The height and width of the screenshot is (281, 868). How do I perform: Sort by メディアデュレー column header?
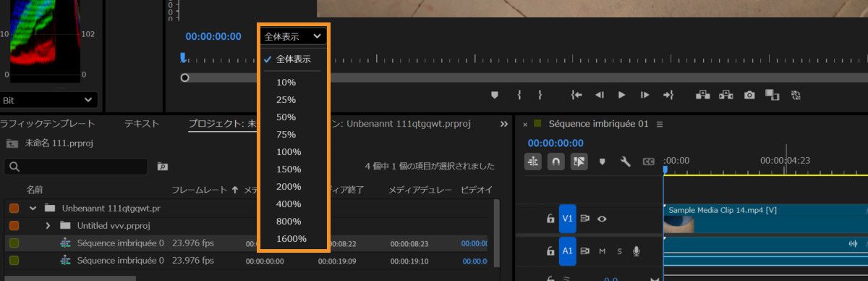point(420,190)
